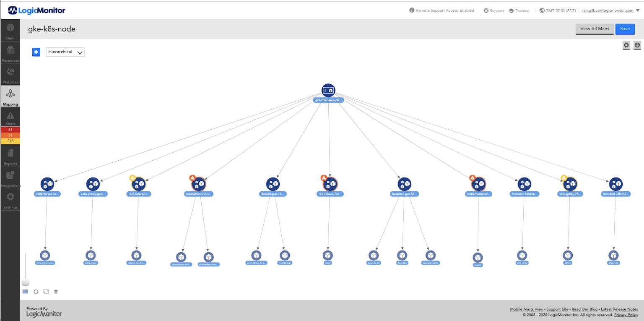Open the Alerts page from the sidebar
The width and height of the screenshot is (644, 321).
10,116
